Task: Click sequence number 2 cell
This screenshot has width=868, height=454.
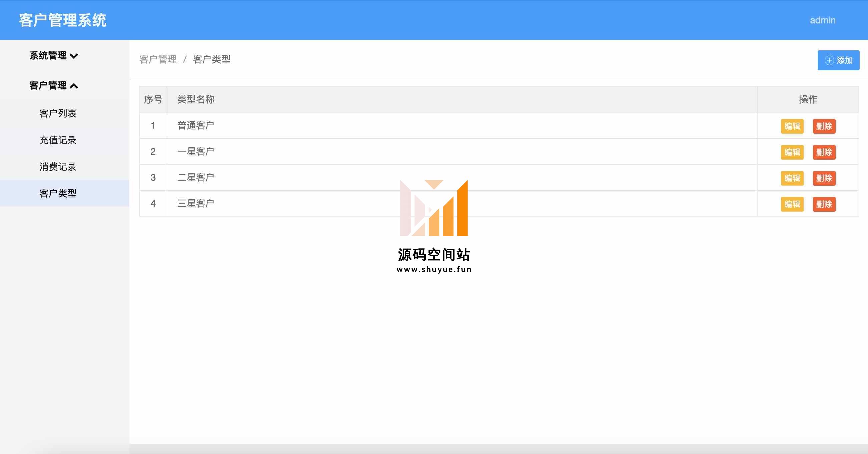Action: click(153, 151)
